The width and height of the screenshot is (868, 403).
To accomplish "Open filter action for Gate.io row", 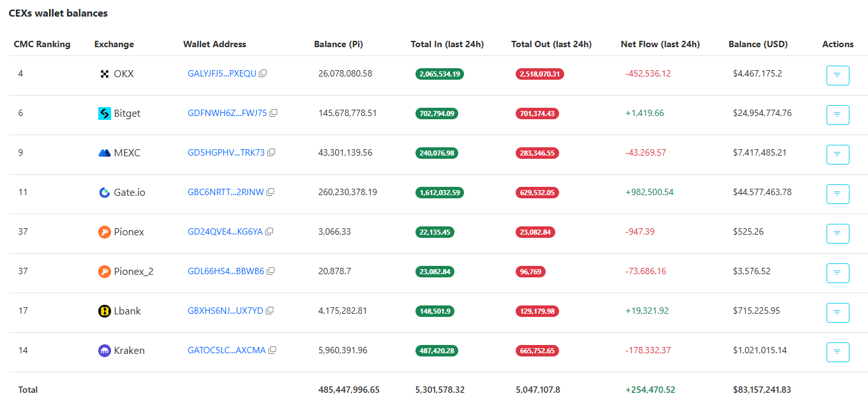I will (x=837, y=194).
